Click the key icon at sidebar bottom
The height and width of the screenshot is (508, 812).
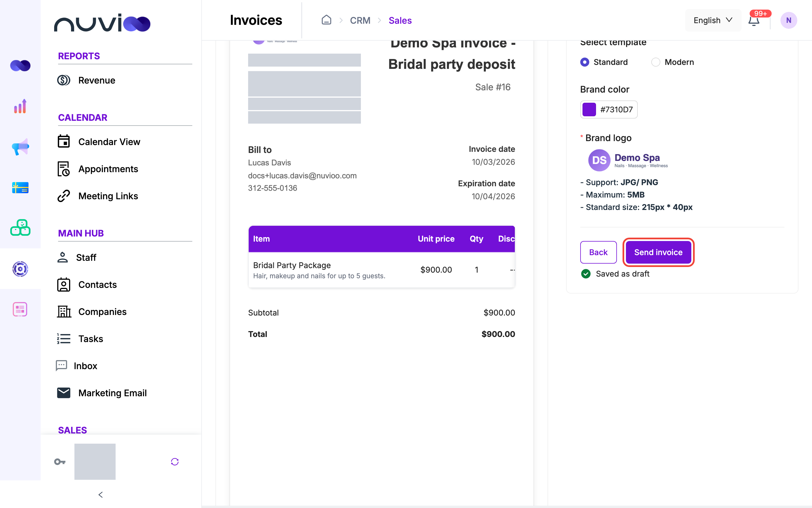pos(60,462)
